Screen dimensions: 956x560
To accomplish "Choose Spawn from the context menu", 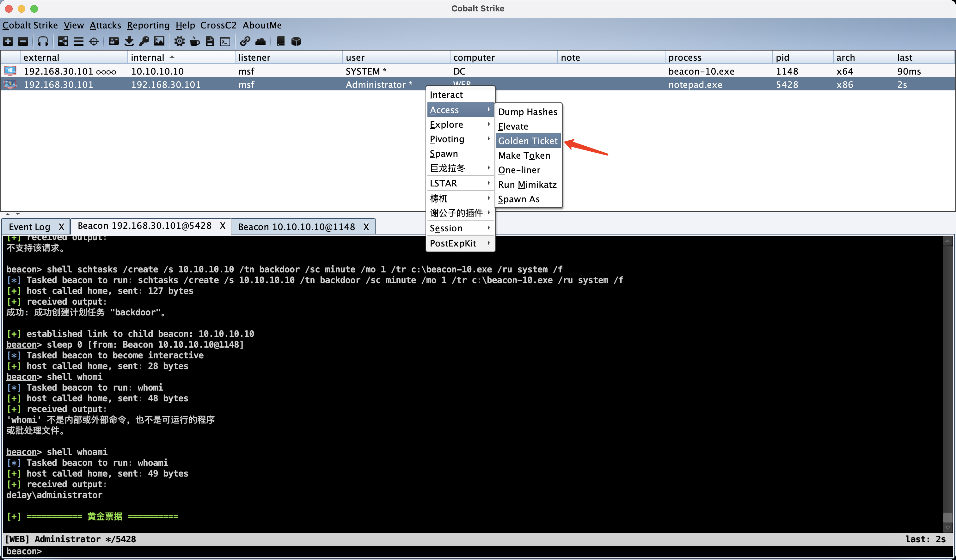I will (x=461, y=154).
